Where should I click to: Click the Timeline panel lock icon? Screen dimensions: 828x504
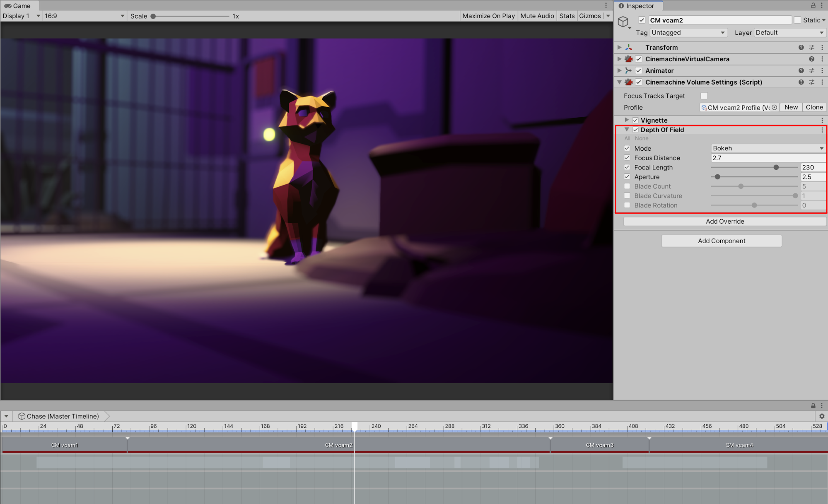813,406
